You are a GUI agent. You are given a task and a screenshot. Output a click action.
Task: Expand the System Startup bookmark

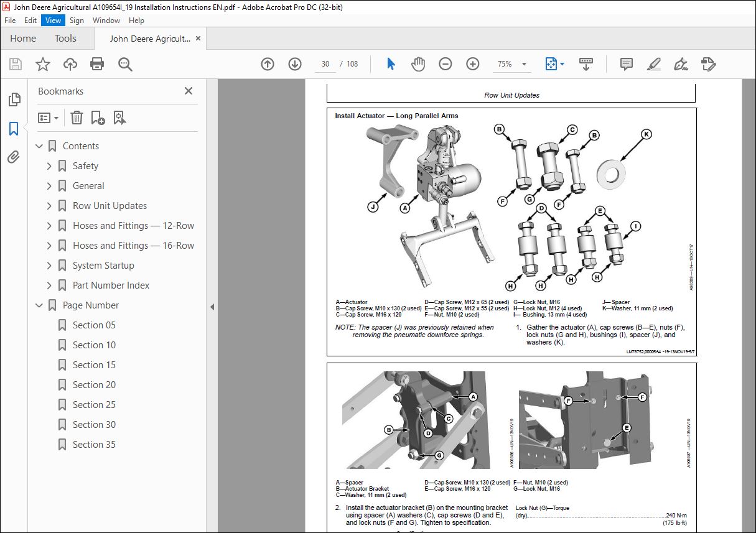coord(50,266)
